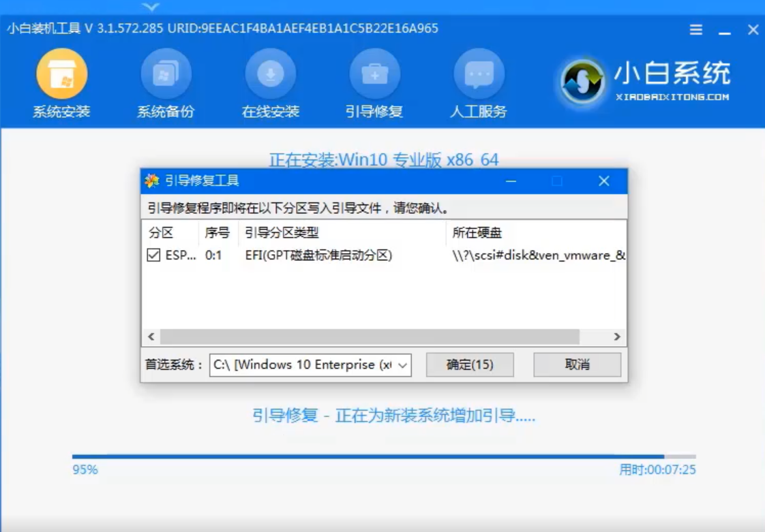Click the 在线安装 tab label

coord(270,112)
